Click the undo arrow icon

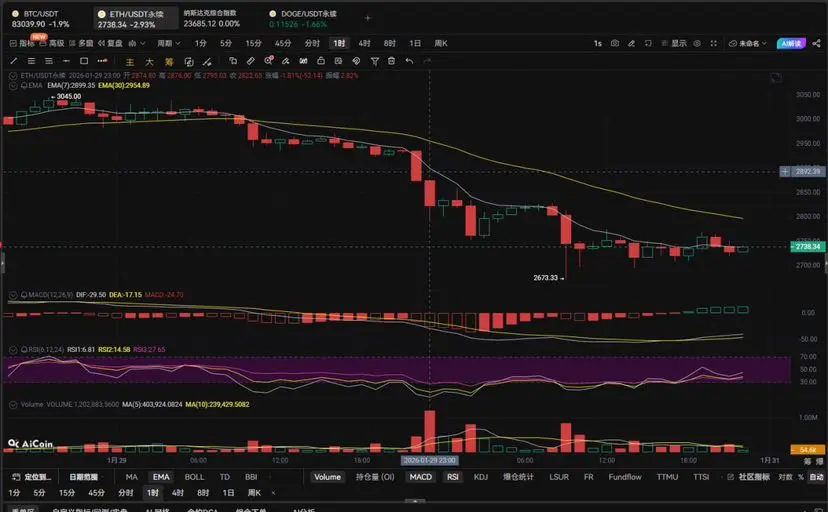point(409,61)
